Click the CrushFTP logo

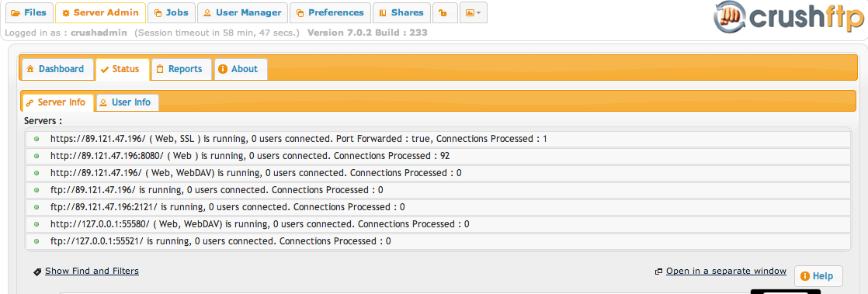click(x=788, y=19)
